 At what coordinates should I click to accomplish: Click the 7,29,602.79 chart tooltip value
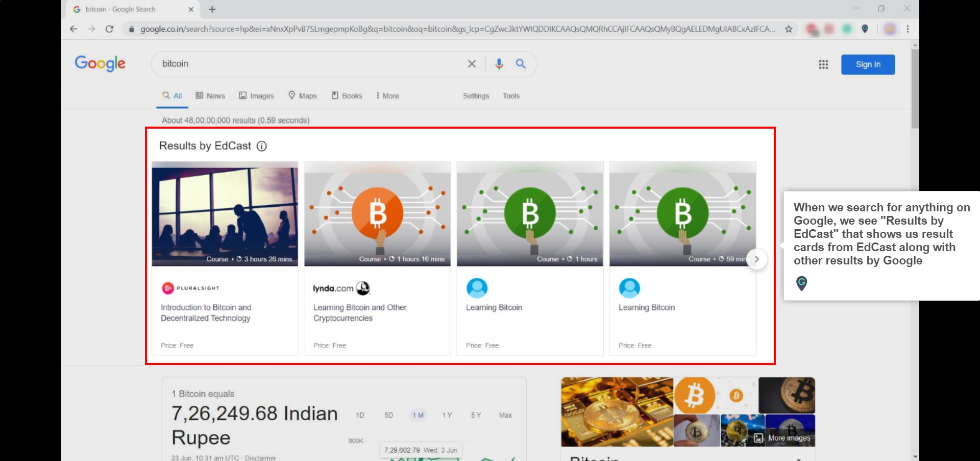(402, 450)
